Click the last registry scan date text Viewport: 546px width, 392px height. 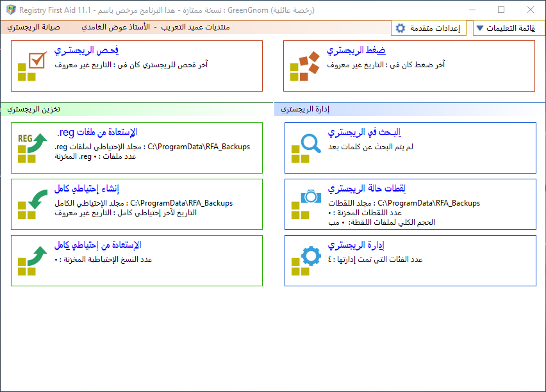click(x=131, y=65)
